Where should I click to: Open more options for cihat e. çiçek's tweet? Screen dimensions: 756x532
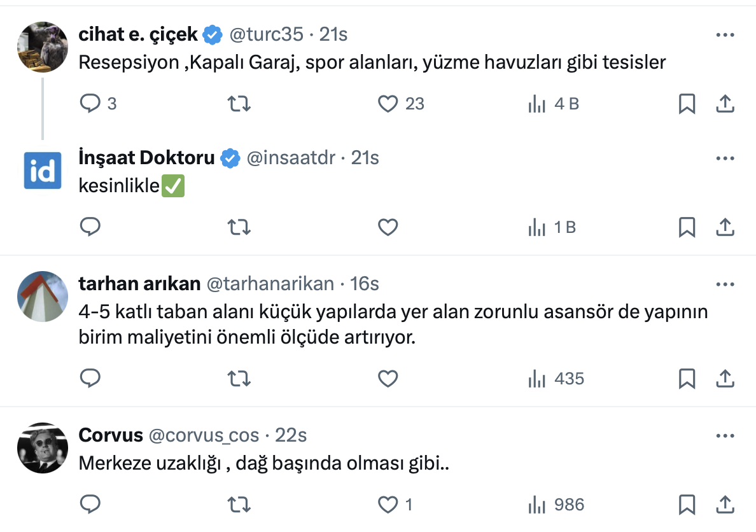[x=725, y=35]
